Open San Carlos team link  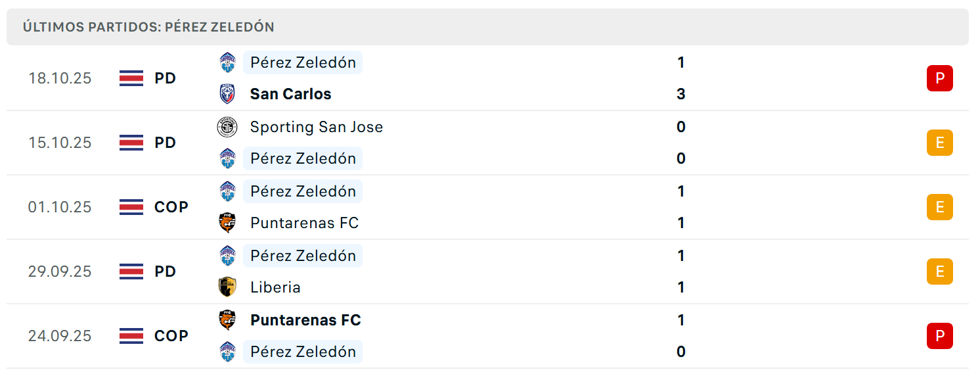290,94
